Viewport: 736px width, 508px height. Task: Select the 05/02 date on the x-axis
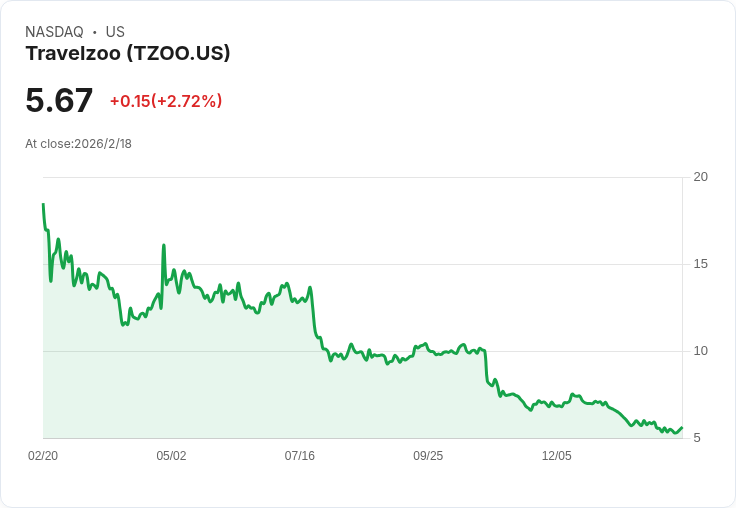[x=171, y=455]
